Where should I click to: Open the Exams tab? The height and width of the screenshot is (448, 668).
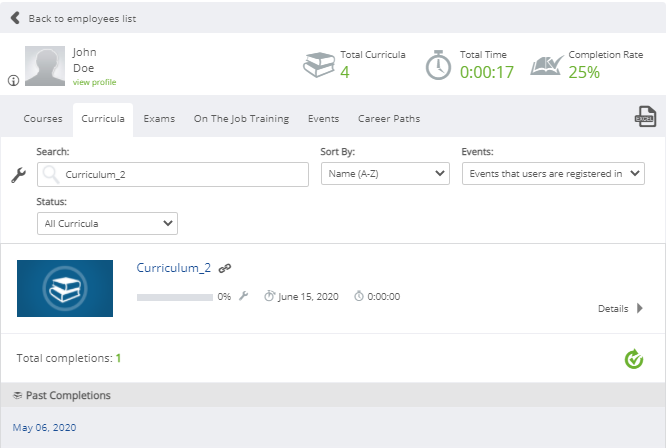159,119
